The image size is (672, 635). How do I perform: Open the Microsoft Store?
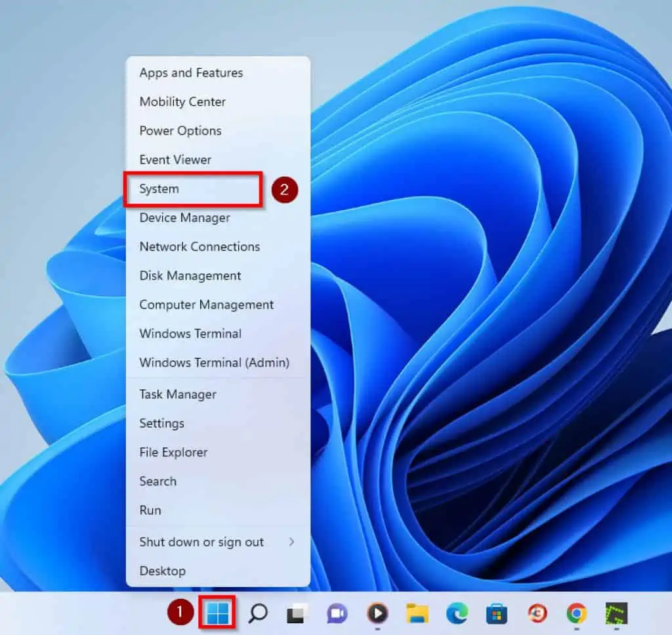pos(496,615)
